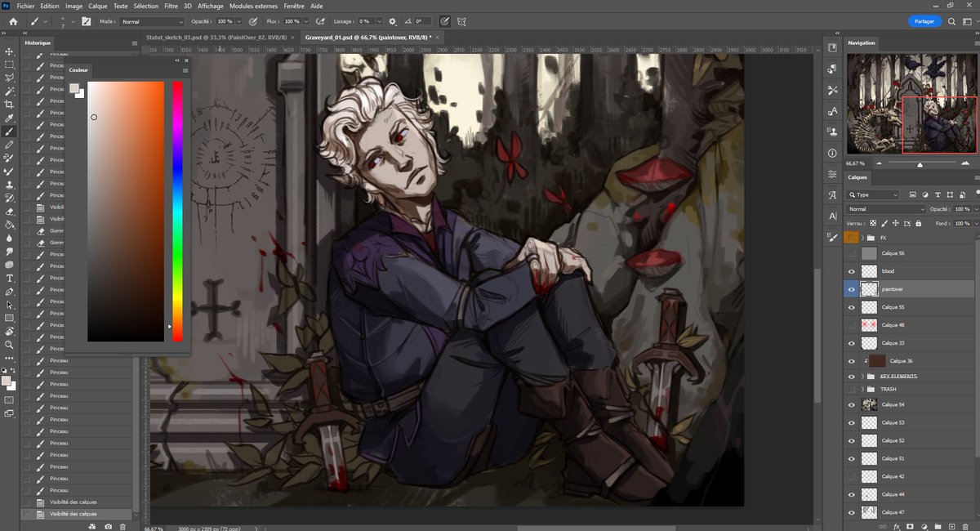Image resolution: width=980 pixels, height=531 pixels.
Task: Select the Crop tool
Action: coord(10,105)
